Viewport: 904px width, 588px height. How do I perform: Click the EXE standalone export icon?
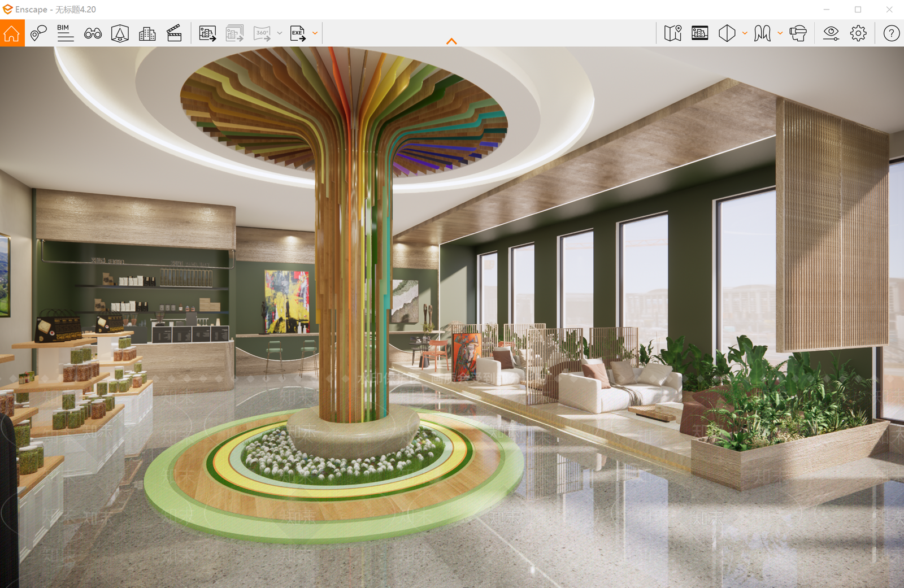coord(298,33)
